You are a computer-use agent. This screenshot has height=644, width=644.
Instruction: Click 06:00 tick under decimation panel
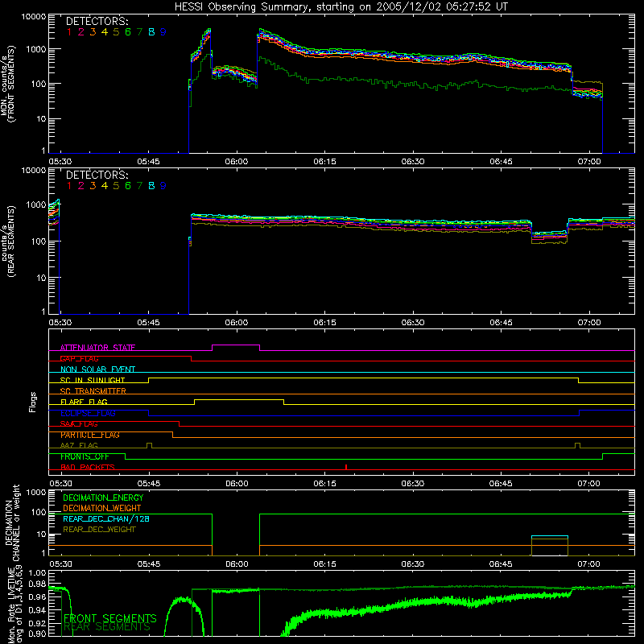[237, 564]
